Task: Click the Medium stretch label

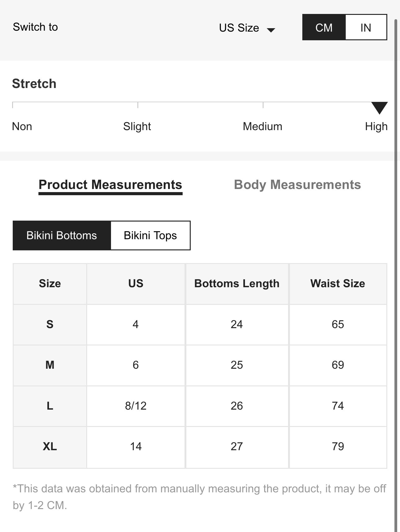Action: tap(262, 126)
